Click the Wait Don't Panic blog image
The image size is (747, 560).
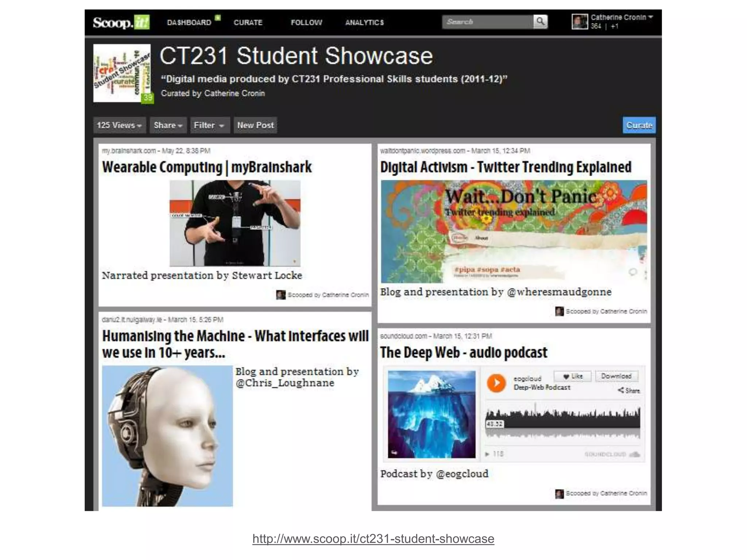514,231
